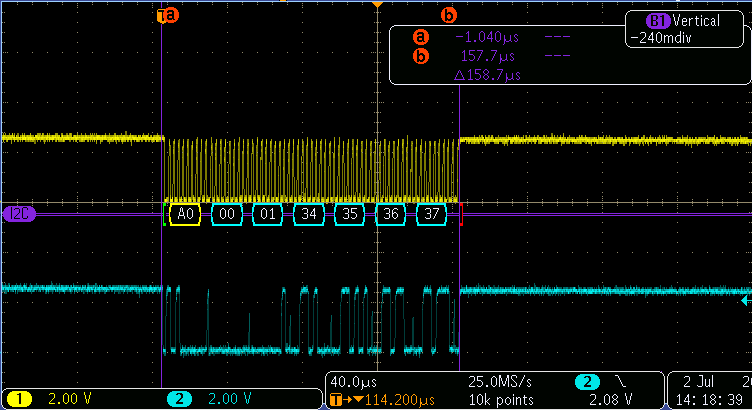Click the cyan channel 2 badge at bottom left
752x410 pixels.
[179, 398]
